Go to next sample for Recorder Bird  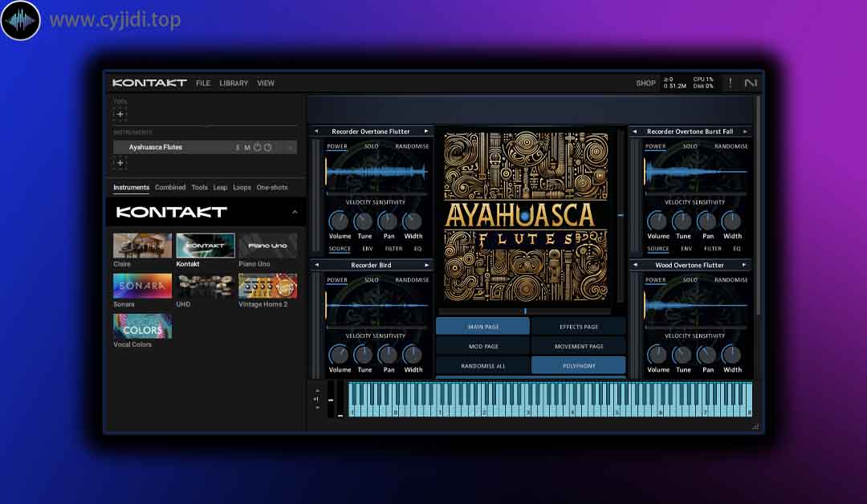[426, 266]
